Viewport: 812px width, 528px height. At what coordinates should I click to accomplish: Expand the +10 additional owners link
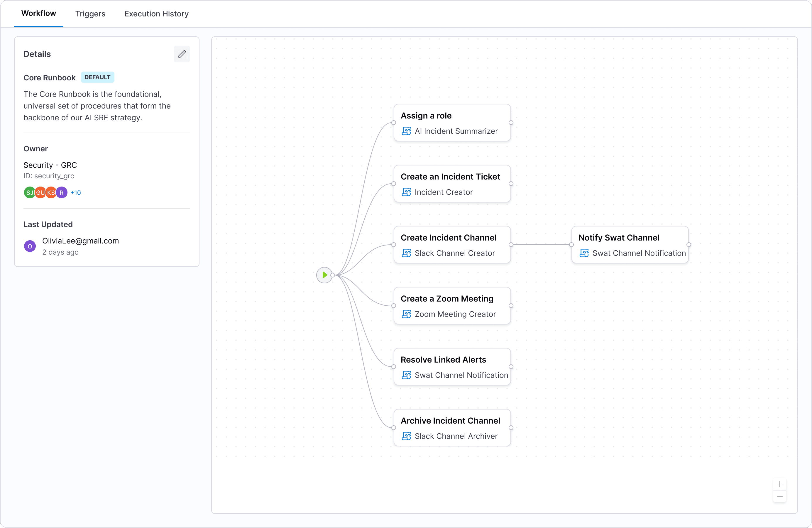[76, 193]
